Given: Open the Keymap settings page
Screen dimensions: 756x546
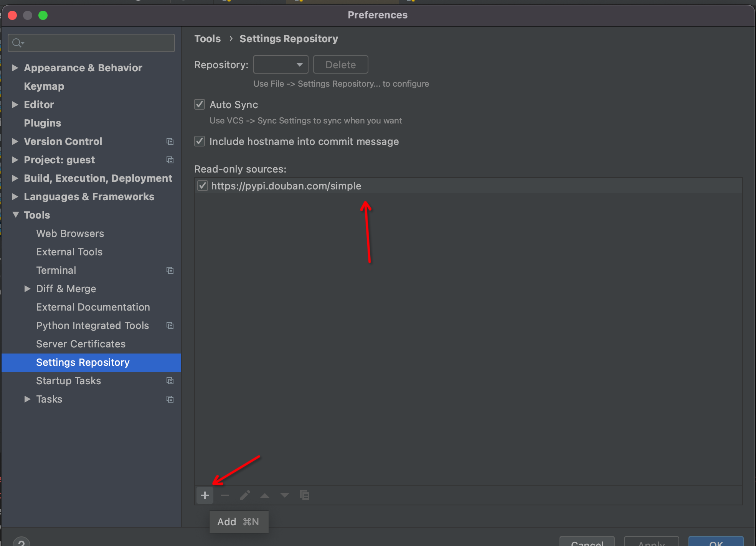Looking at the screenshot, I should (44, 86).
